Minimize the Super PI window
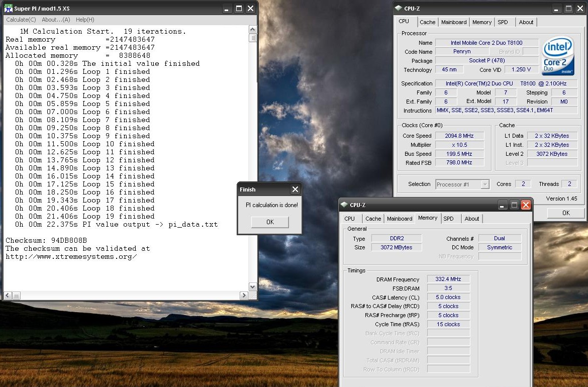Screen dimensions: 588x387 227,8
